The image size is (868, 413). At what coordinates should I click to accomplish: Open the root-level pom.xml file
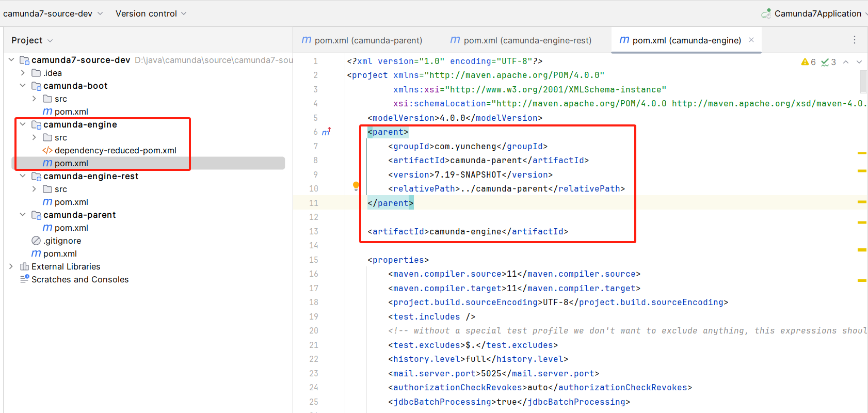pos(60,253)
